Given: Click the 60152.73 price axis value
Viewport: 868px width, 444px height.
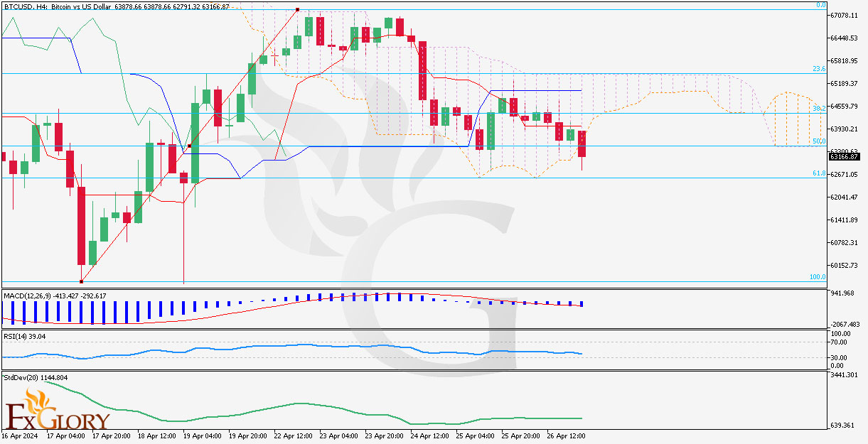Looking at the screenshot, I should 844,265.
